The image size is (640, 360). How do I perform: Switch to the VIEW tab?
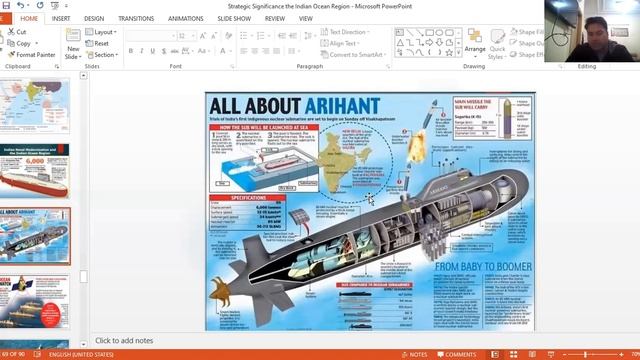tap(306, 18)
